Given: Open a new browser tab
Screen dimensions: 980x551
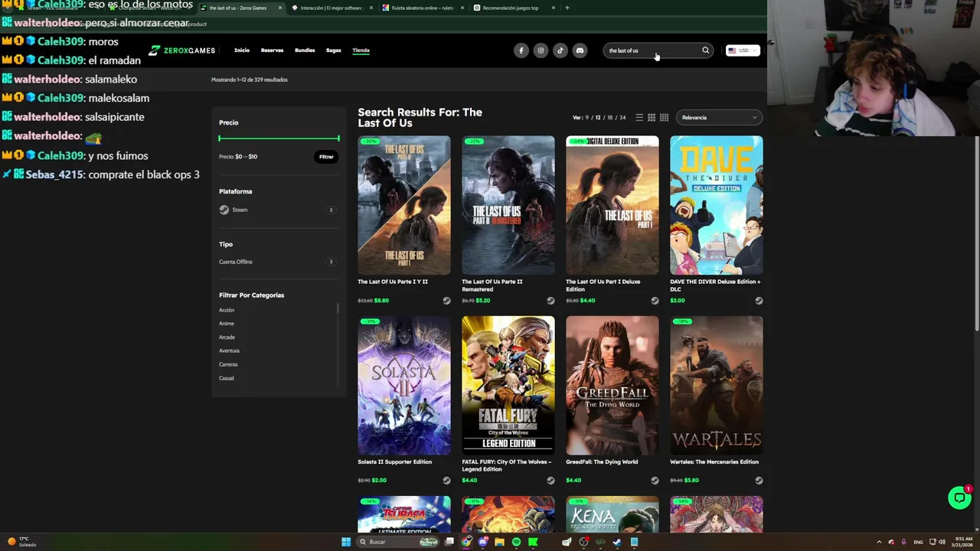Looking at the screenshot, I should click(x=567, y=8).
